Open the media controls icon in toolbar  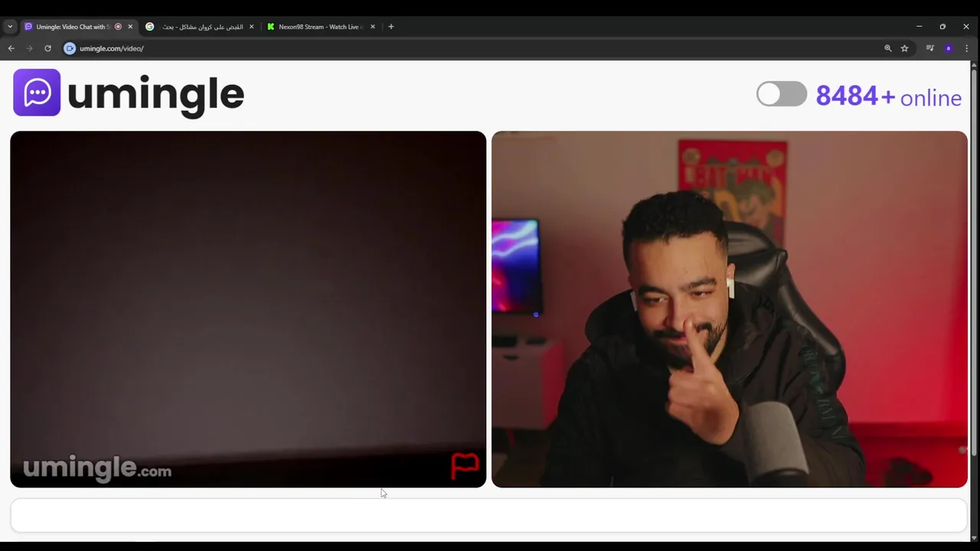(x=929, y=48)
